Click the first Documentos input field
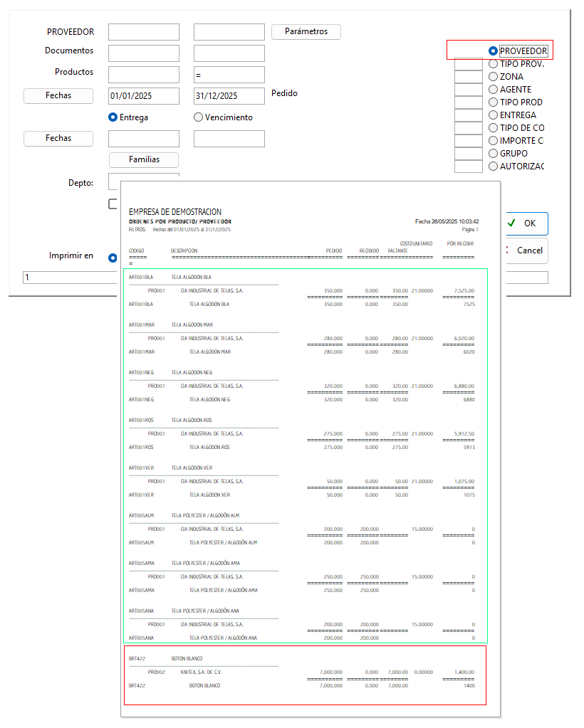This screenshot has width=584, height=728. pos(144,53)
